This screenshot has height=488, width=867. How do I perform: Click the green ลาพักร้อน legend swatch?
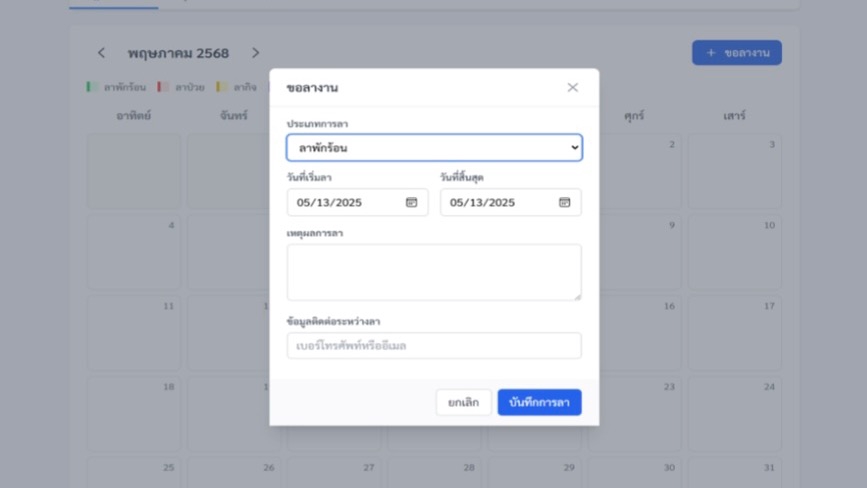coord(92,87)
